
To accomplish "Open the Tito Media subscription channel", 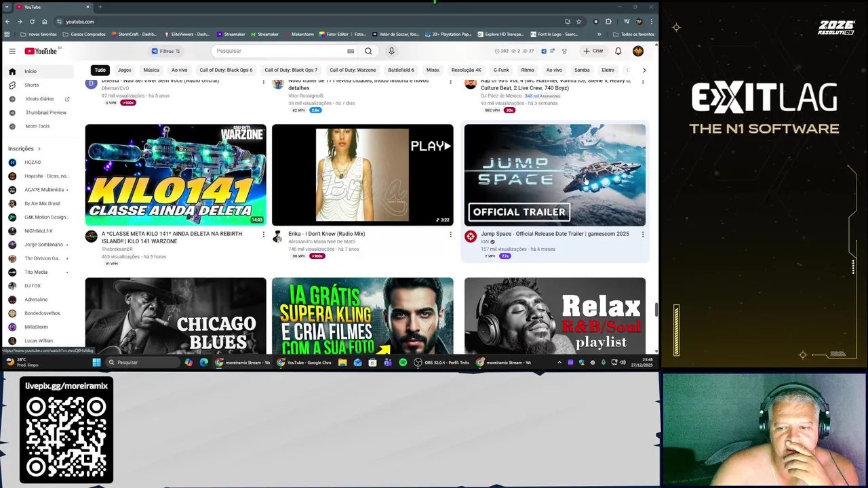I will 36,272.
